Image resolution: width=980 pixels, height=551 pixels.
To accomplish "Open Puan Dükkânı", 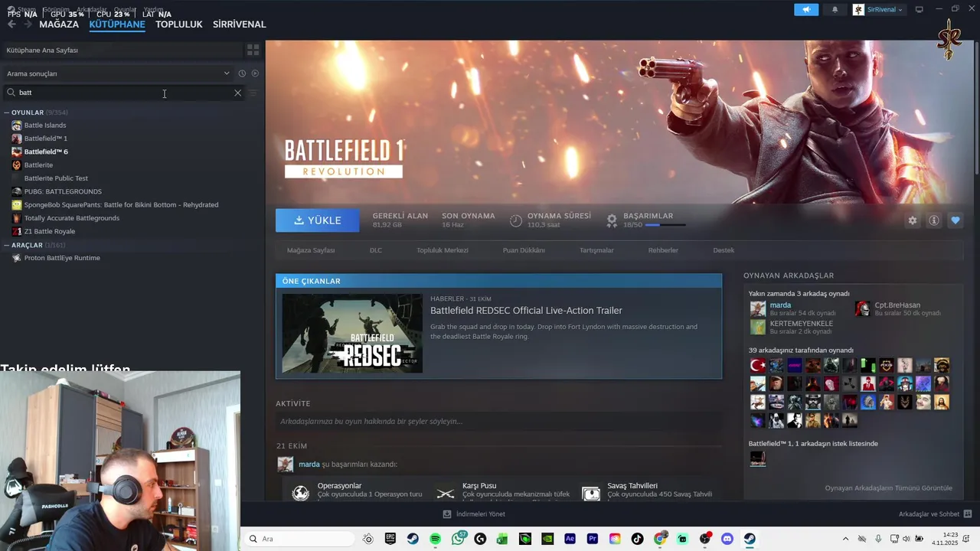I will point(524,250).
